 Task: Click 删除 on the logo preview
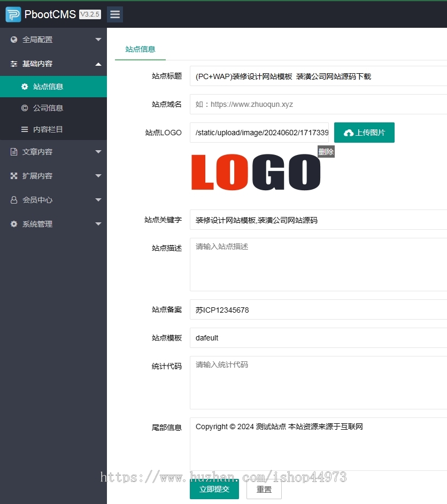click(326, 152)
